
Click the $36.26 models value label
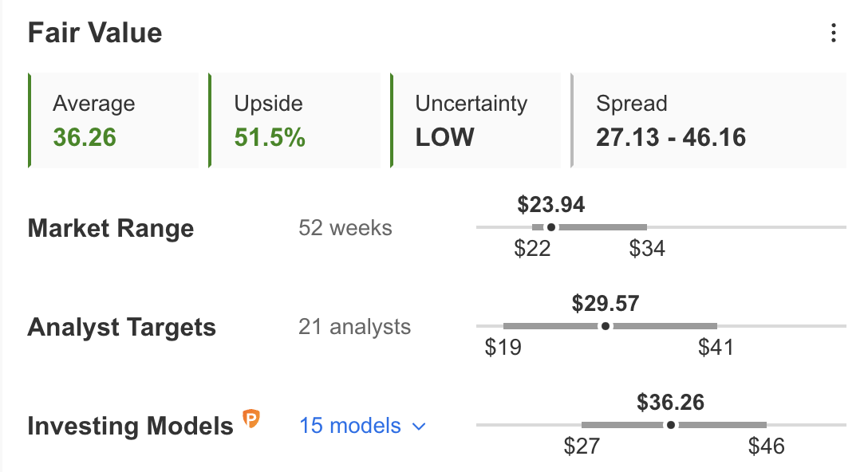point(670,403)
